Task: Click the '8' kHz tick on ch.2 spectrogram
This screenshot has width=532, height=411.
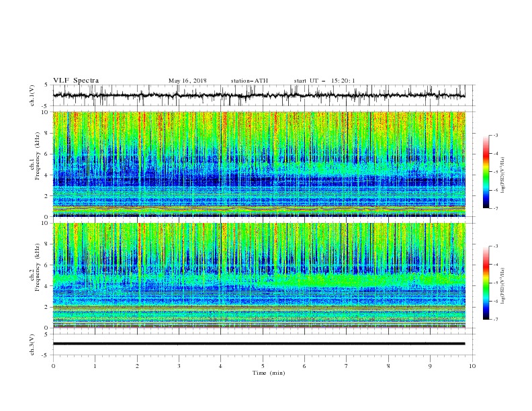Action: pos(47,244)
